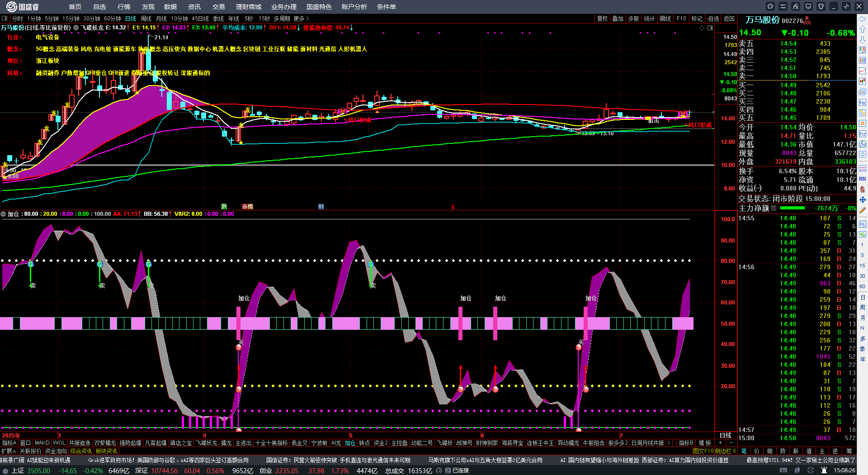This screenshot has height=475, width=868.
Task: Toggle the circle icon beside 飞碟妖龙 indicator
Action: [x=76, y=28]
